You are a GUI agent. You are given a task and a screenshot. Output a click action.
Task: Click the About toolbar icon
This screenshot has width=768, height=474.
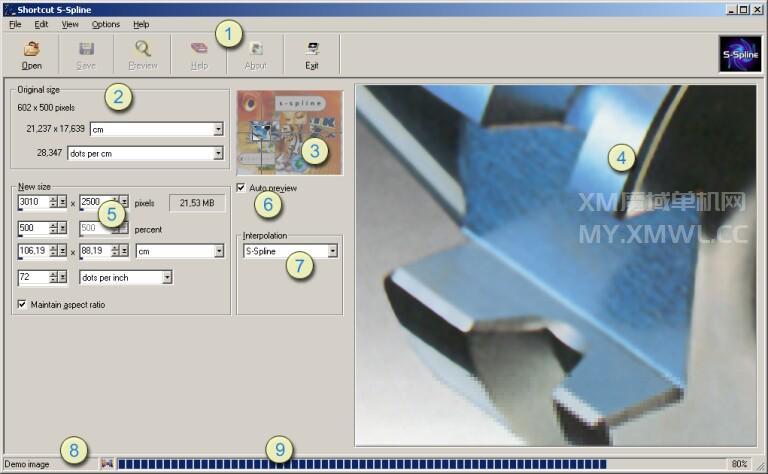tap(256, 48)
